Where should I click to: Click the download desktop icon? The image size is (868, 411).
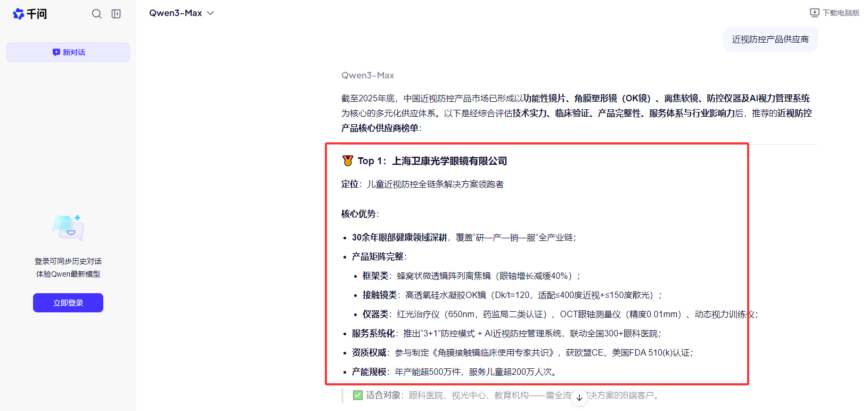pyautogui.click(x=814, y=13)
